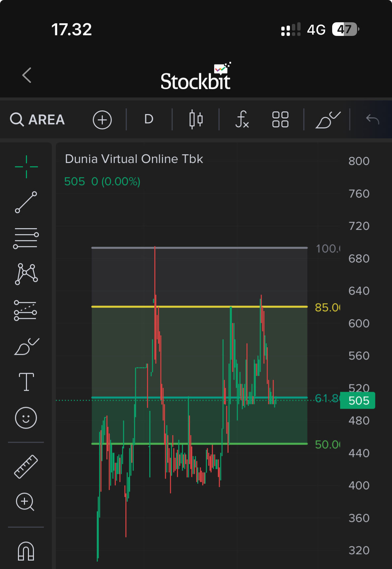This screenshot has height=569, width=392.
Task: Toggle magnet snap mode
Action: click(26, 551)
